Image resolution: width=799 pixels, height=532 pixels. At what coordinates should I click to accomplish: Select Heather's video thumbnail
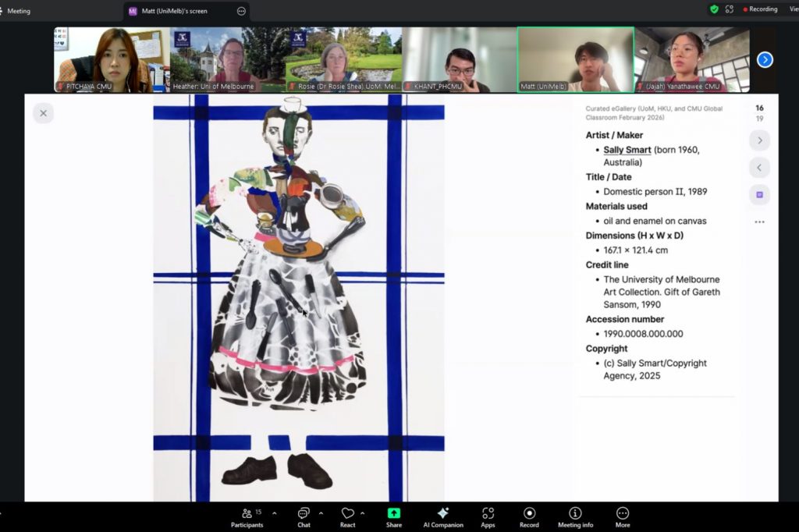(226, 60)
